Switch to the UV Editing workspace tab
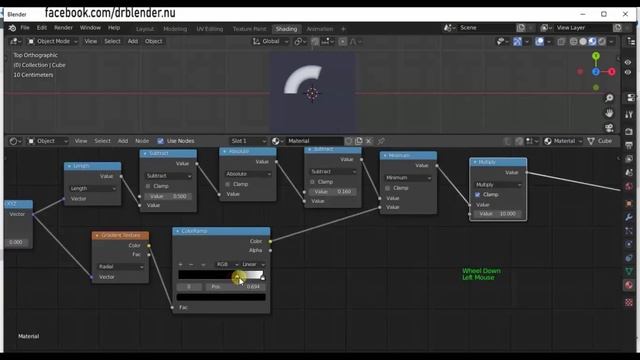 [x=209, y=29]
